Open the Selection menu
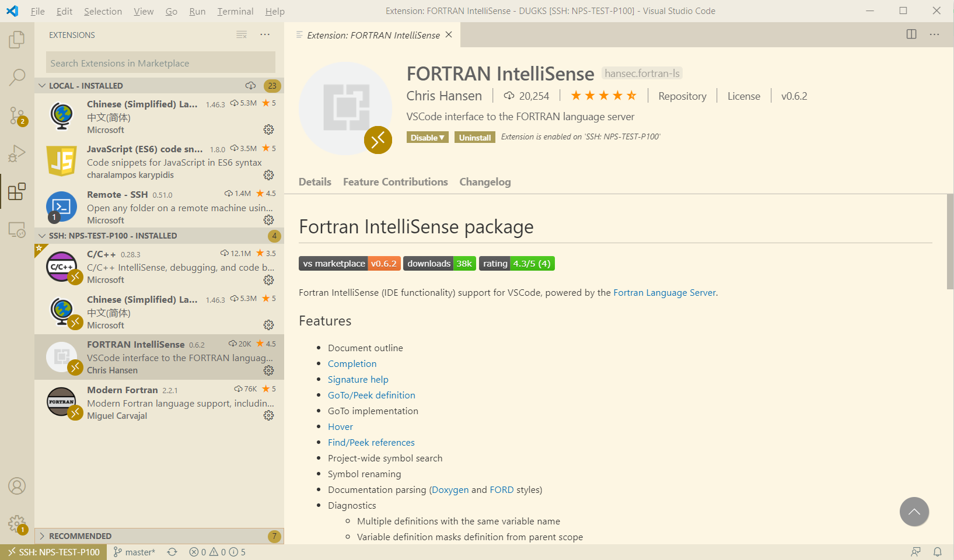 click(x=103, y=11)
